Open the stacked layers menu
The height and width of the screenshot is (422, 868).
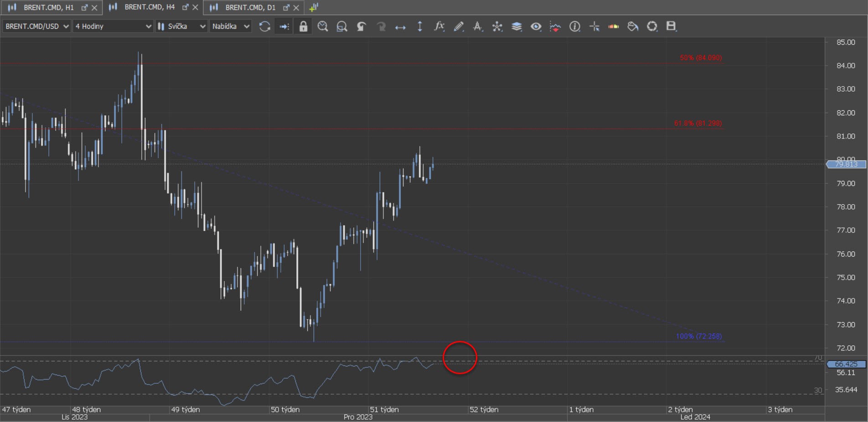tap(517, 26)
